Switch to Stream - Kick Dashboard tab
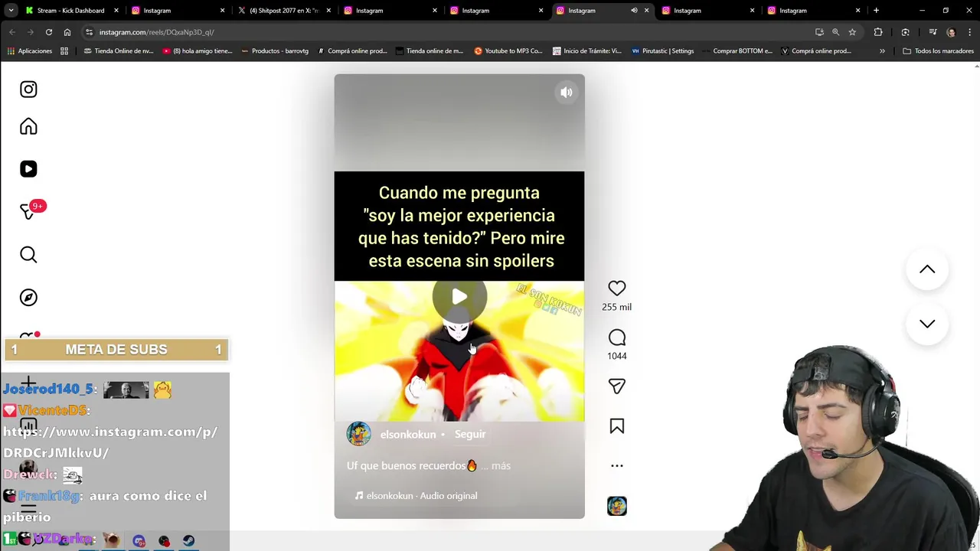The width and height of the screenshot is (980, 551). tap(70, 11)
